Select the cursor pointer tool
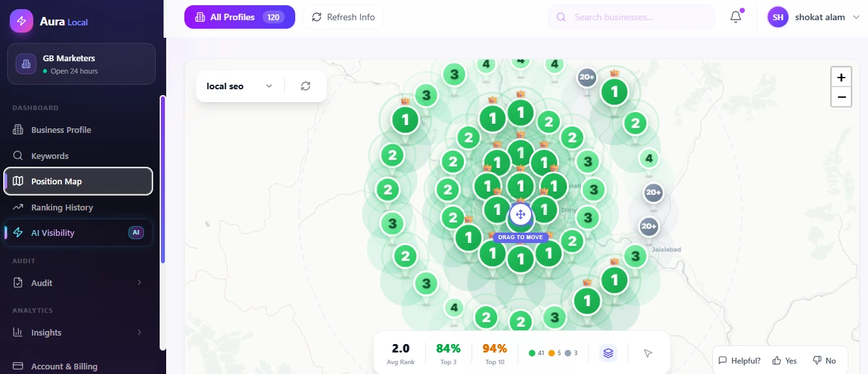The width and height of the screenshot is (868, 374). (648, 352)
